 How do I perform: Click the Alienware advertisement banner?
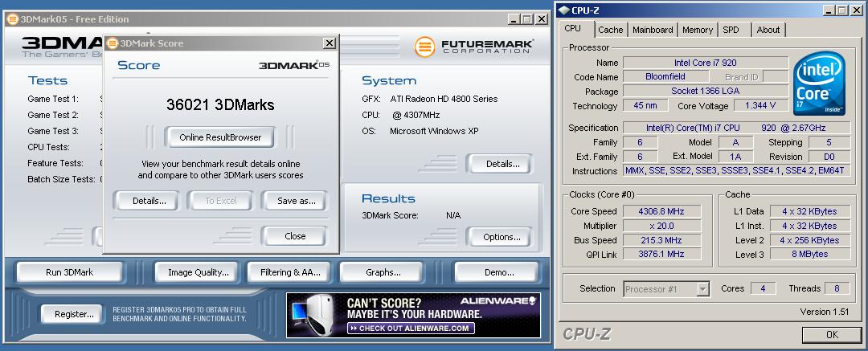(x=413, y=315)
